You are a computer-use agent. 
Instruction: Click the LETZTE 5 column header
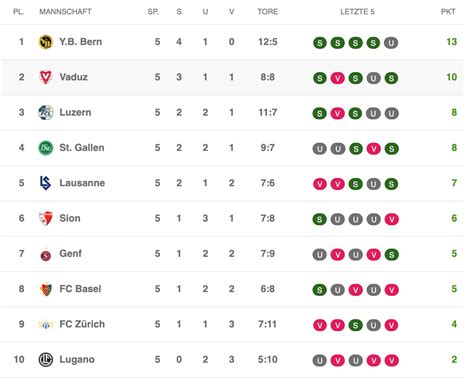click(357, 12)
